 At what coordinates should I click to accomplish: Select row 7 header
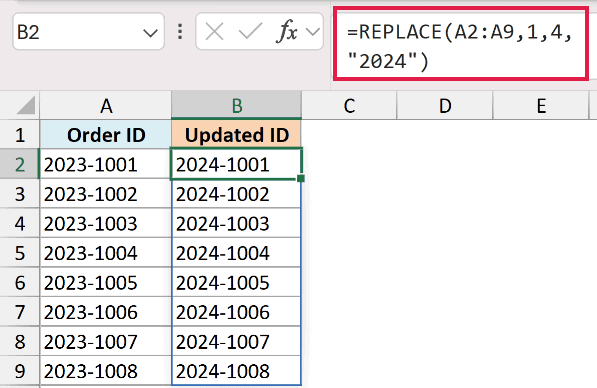coord(20,312)
